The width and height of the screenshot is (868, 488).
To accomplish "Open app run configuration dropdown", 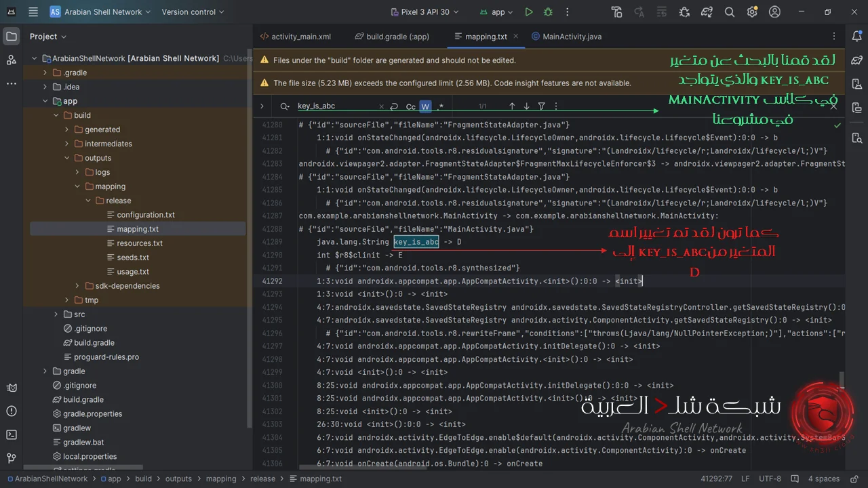I will (496, 12).
